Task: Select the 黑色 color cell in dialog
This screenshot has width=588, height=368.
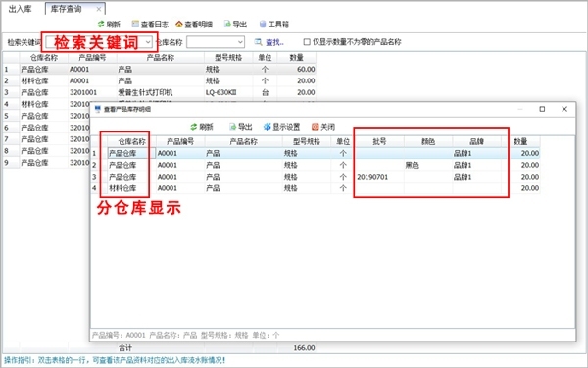Action: pyautogui.click(x=428, y=165)
